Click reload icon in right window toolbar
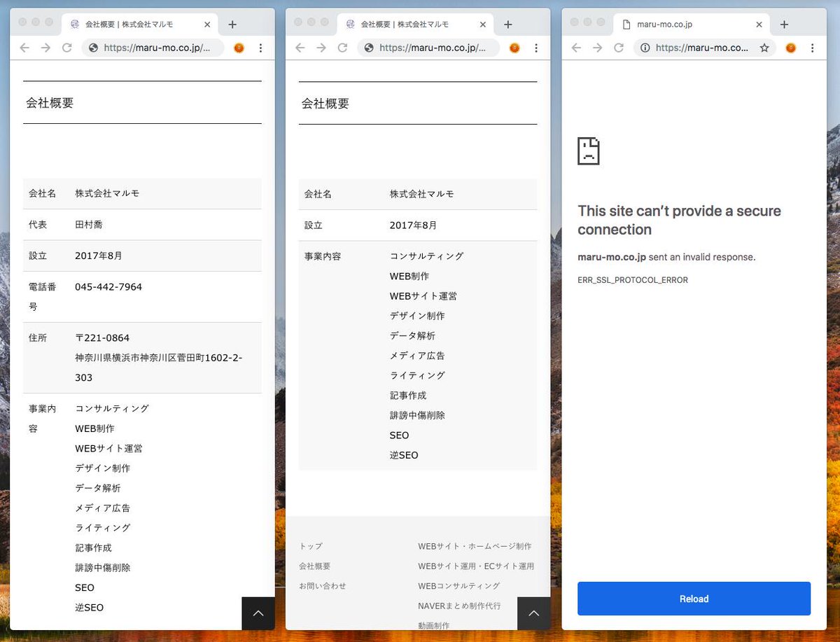840x642 pixels. coord(619,48)
